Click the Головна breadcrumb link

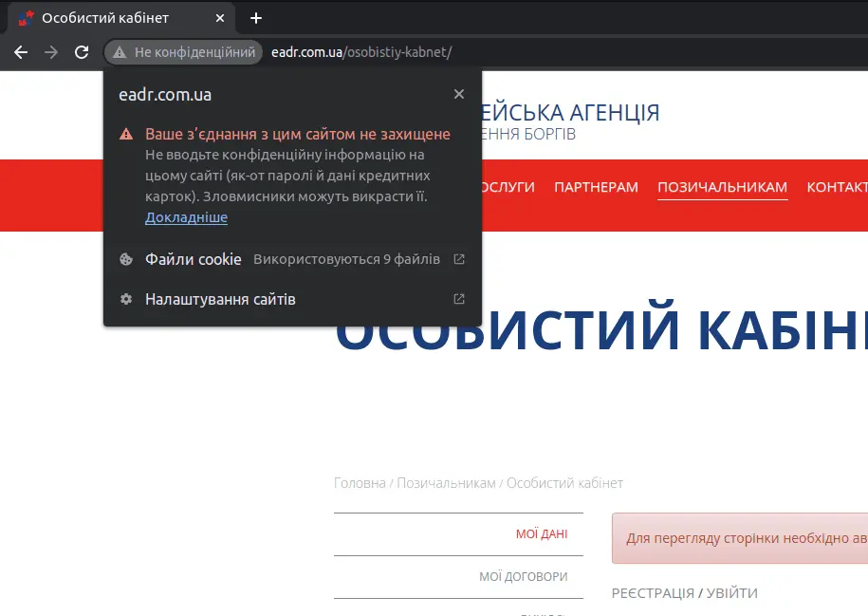click(x=360, y=483)
